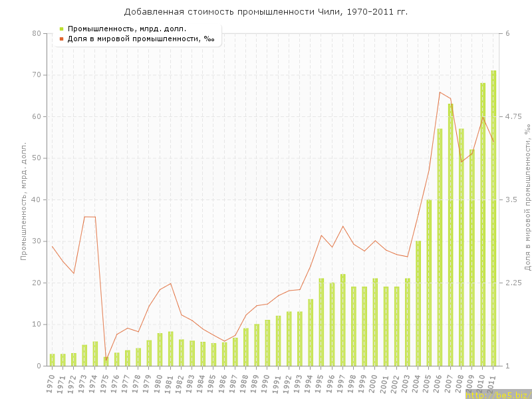Click the green bar for year 1997

342,320
